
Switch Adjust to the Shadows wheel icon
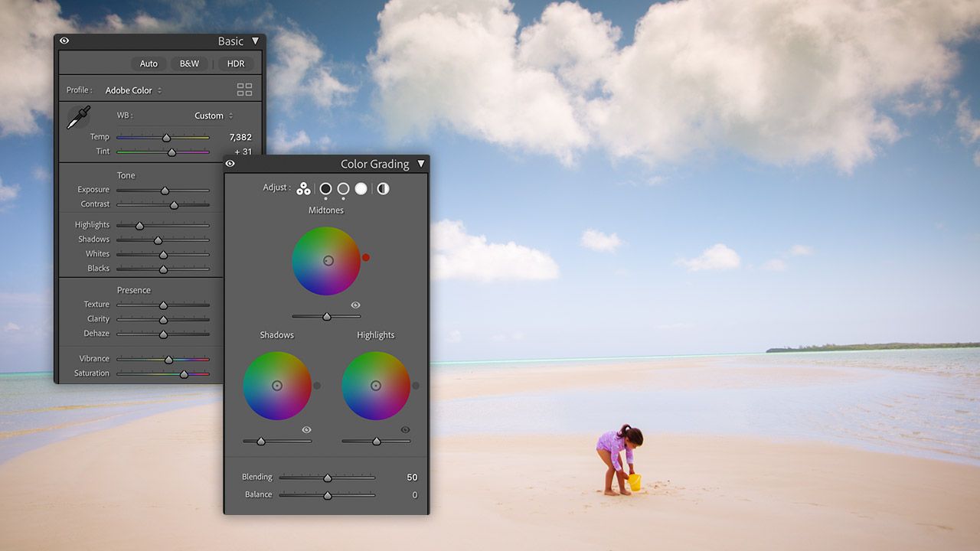325,188
